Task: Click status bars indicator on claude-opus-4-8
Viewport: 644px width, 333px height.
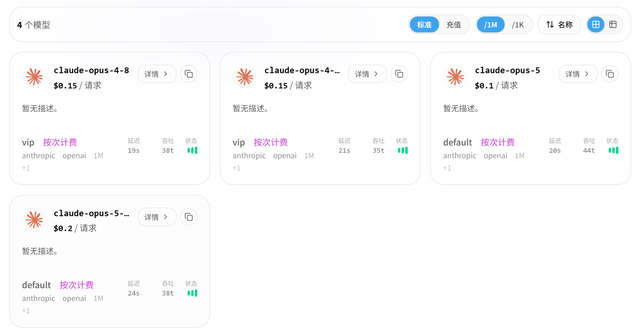Action: (x=192, y=150)
